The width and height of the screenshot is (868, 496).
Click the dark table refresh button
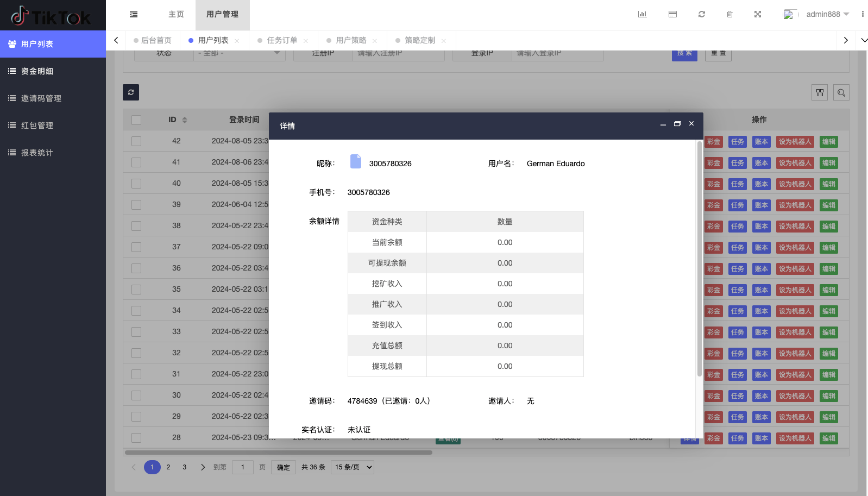tap(131, 92)
